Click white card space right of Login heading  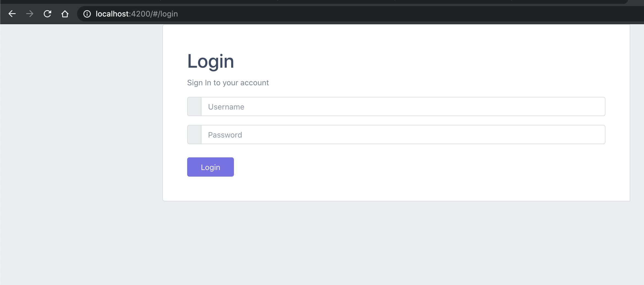pyautogui.click(x=413, y=61)
